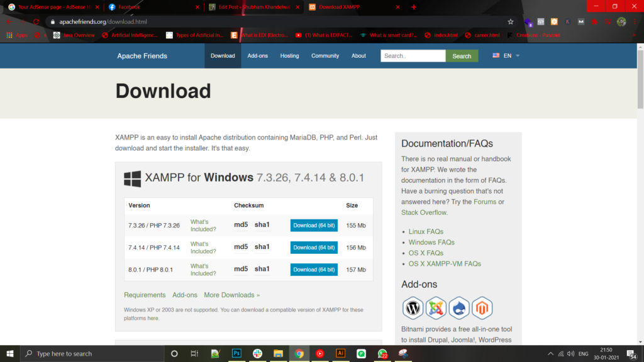
Task: Open Task View in the taskbar
Action: click(x=194, y=353)
